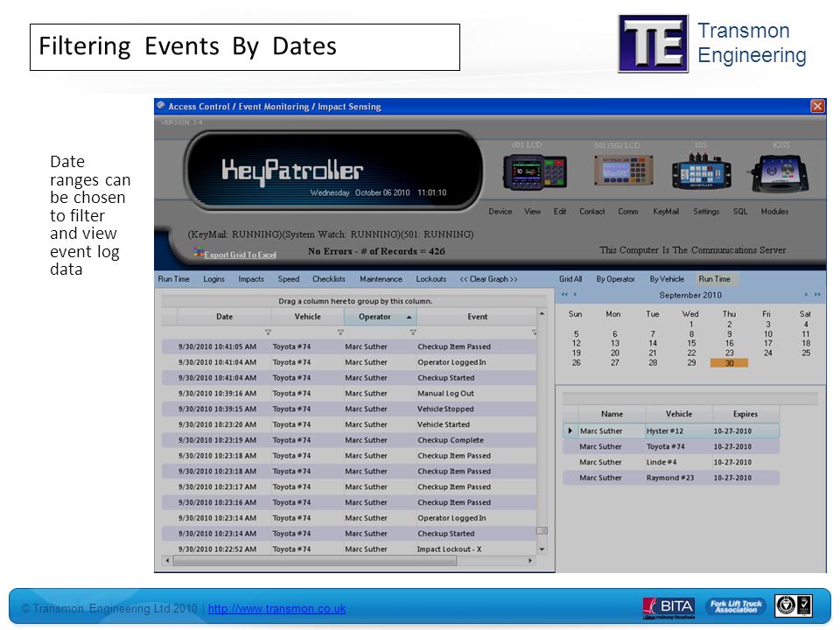Open the Operator column filter funnel

tap(412, 332)
